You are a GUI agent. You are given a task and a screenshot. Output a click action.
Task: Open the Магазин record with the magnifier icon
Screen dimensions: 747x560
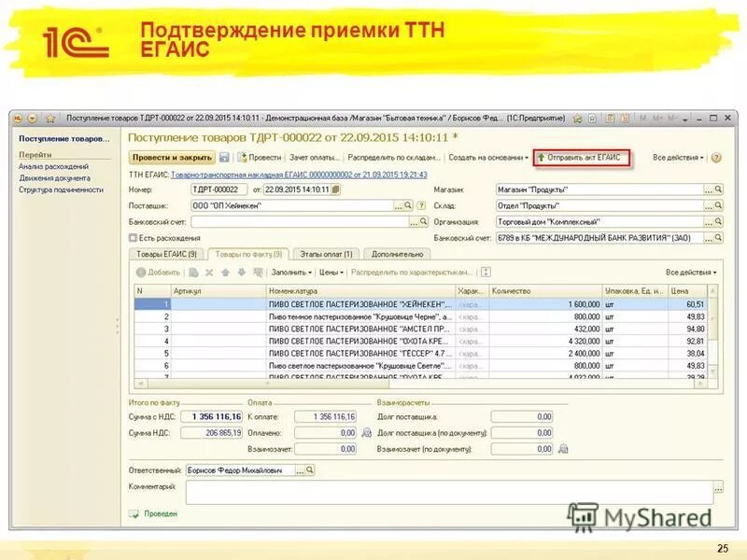(x=718, y=189)
